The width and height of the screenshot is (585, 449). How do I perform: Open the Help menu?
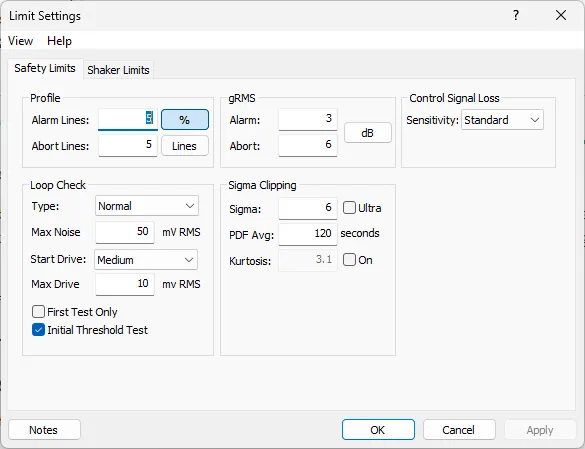pos(59,41)
